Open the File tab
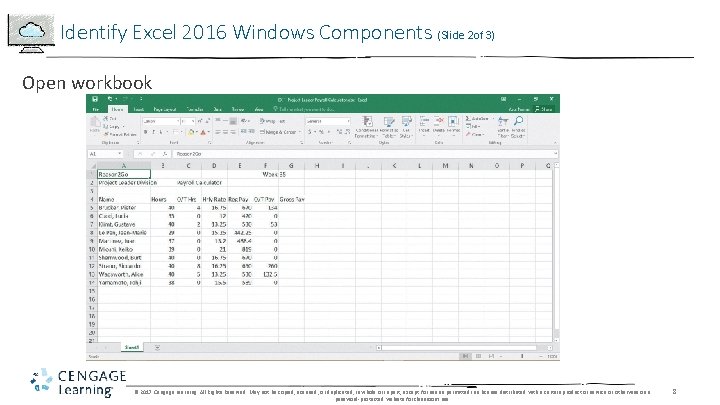Screen dimensions: 720x405 click(x=96, y=109)
